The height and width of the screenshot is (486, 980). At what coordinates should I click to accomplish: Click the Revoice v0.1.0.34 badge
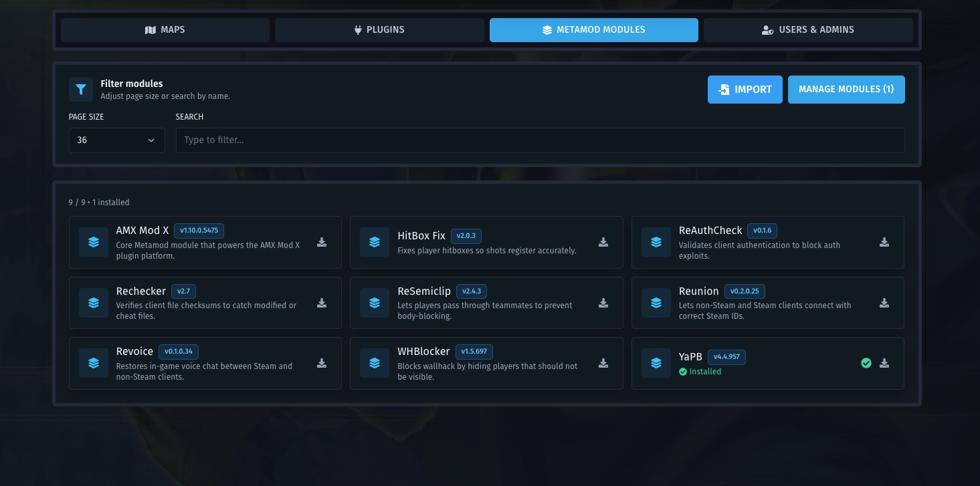click(x=179, y=352)
